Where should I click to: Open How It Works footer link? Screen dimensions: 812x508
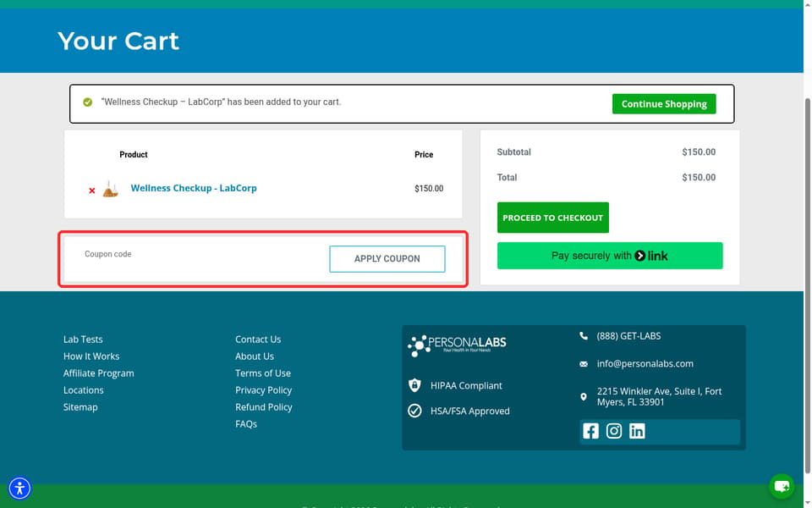[x=91, y=356]
